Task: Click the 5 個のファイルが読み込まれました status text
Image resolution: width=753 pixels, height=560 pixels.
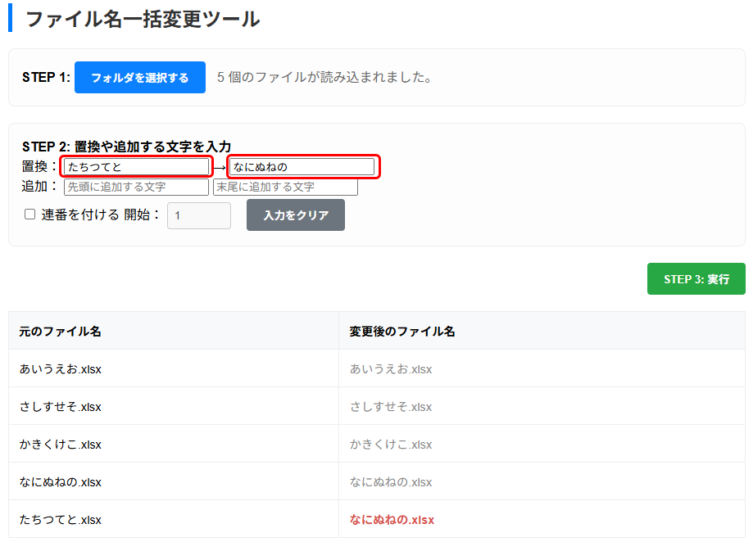Action: pos(324,78)
